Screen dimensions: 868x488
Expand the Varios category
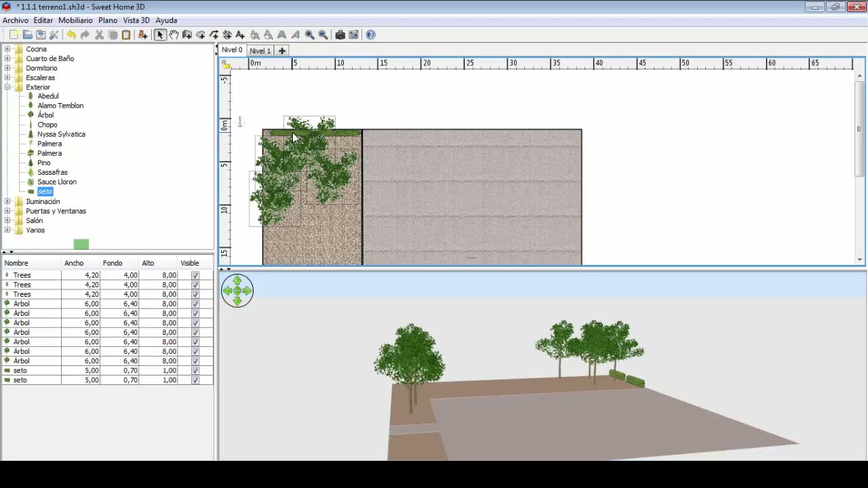tap(7, 230)
